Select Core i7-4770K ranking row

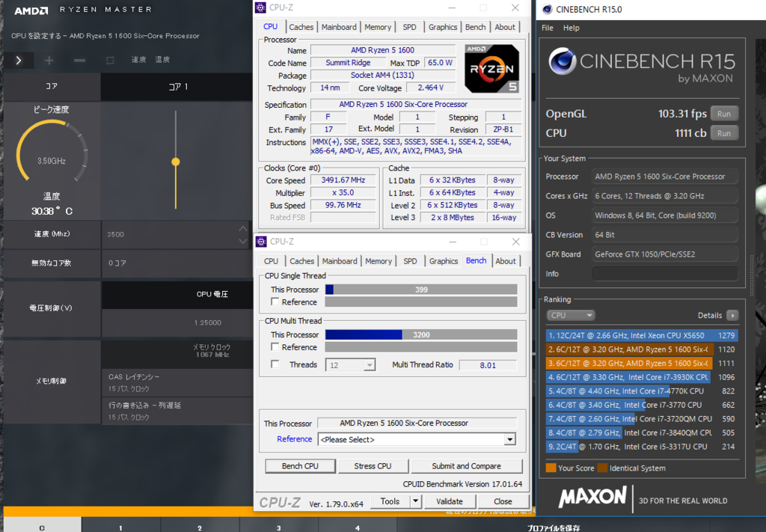(641, 391)
